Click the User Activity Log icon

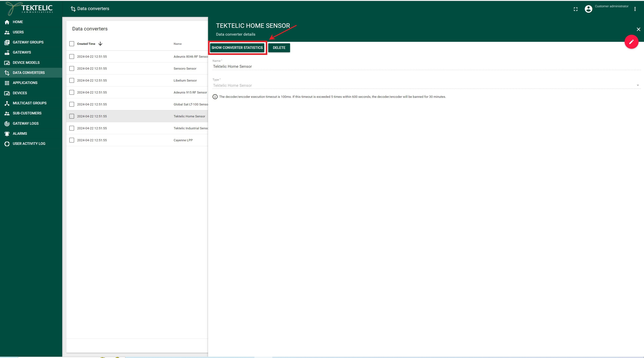7,144
